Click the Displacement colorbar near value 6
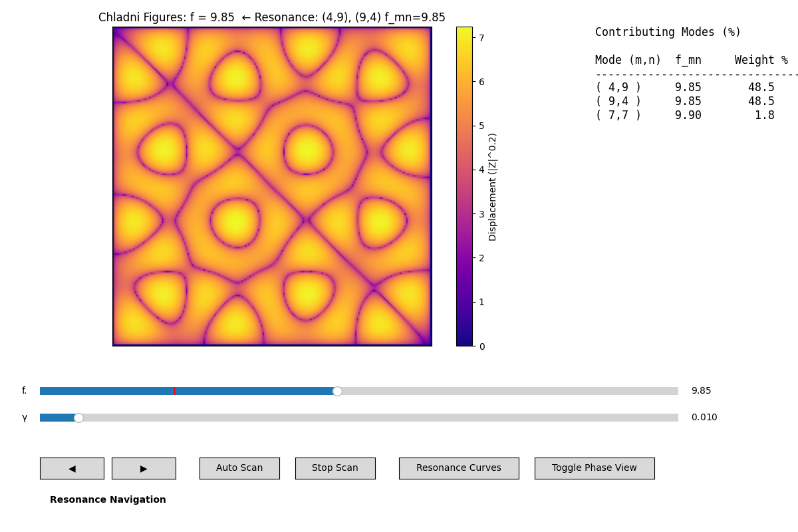This screenshot has height=532, width=798. pyautogui.click(x=464, y=81)
